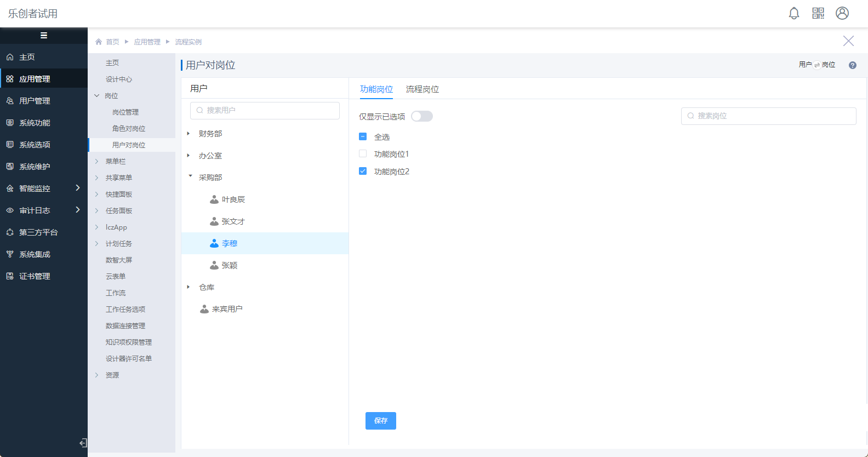Viewport: 868px width, 457px height.
Task: Uncheck the 功能岗位2 checkbox
Action: click(363, 172)
